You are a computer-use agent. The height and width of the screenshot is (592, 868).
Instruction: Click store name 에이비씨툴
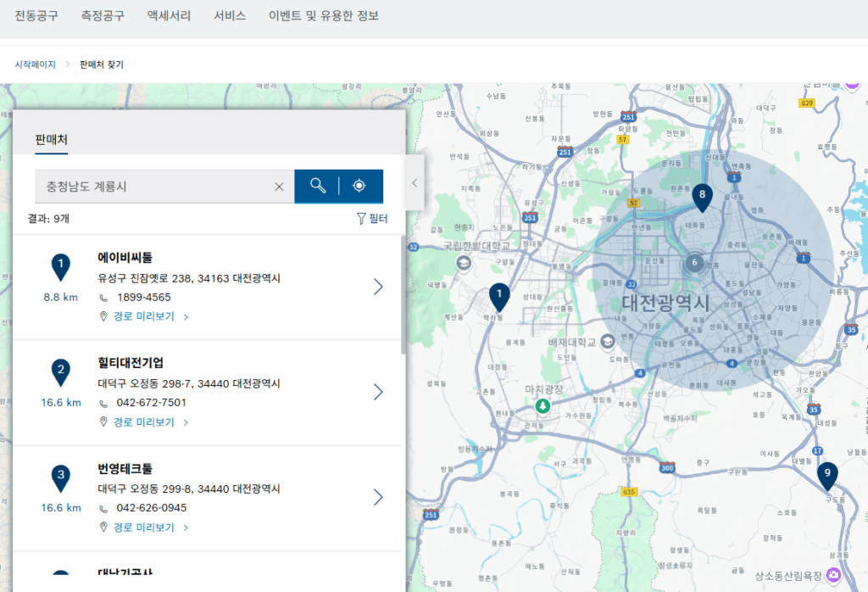tap(125, 257)
